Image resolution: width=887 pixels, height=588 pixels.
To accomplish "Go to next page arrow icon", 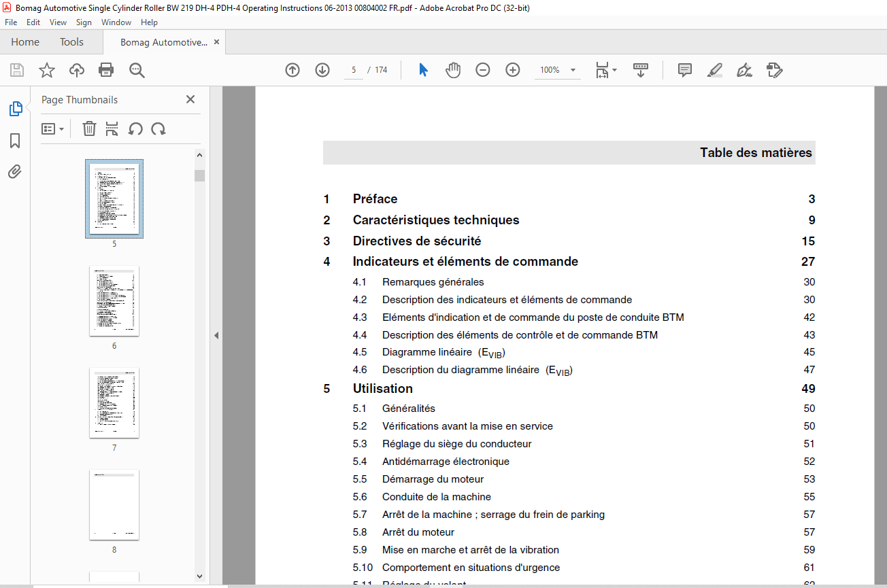I will [322, 70].
